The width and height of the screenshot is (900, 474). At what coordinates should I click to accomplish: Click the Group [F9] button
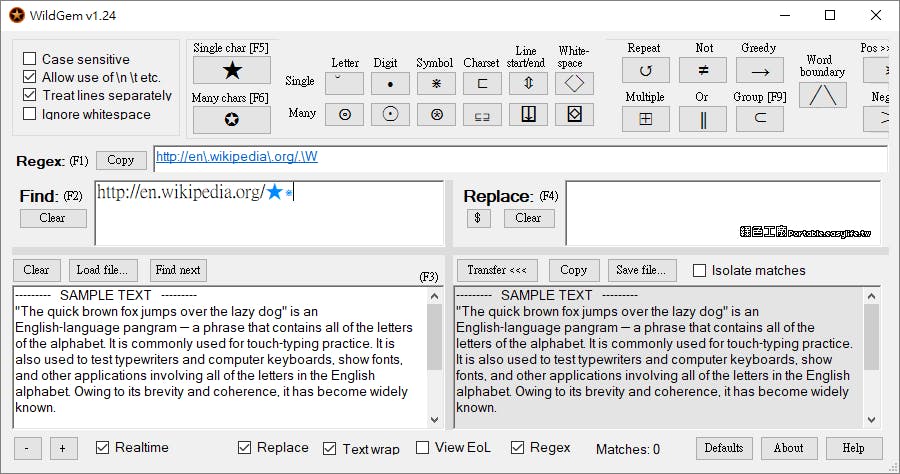point(760,119)
